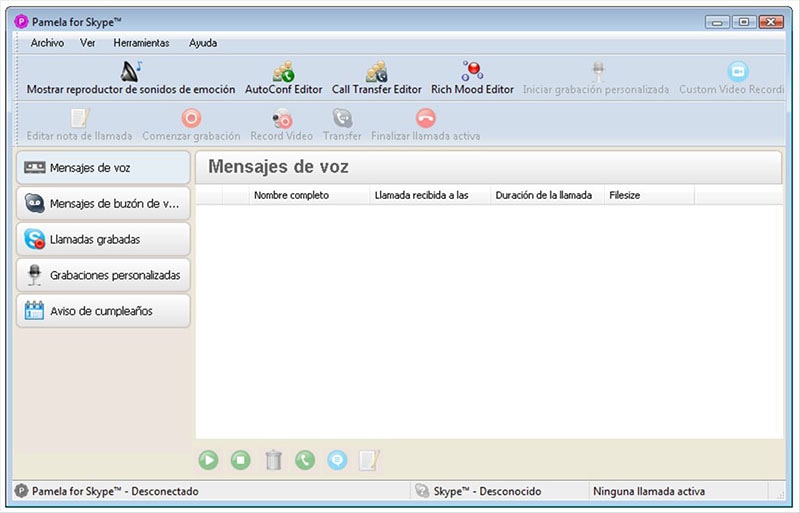
Task: Click the Custom Video Recording icon
Action: [x=738, y=71]
